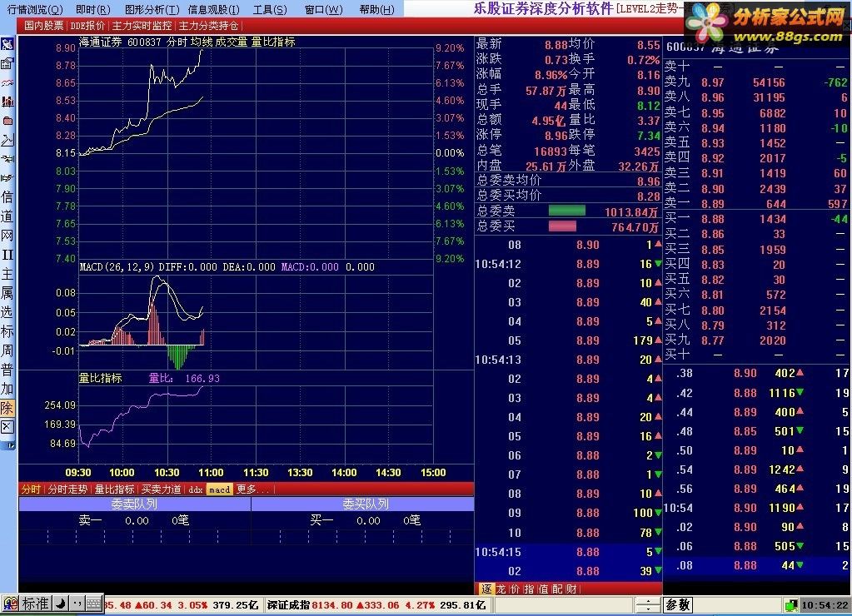The image size is (852, 616).
Task: Open the 即时(R) menu
Action: click(93, 9)
